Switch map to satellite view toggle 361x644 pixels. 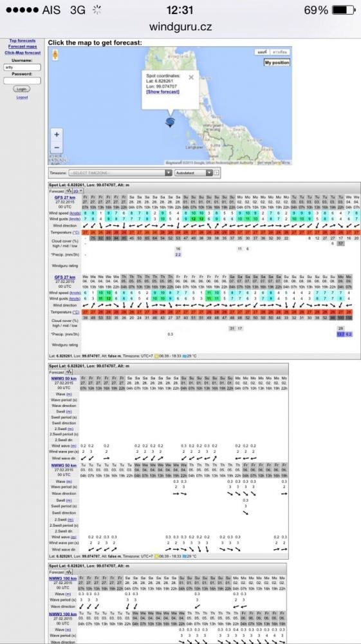click(x=281, y=52)
